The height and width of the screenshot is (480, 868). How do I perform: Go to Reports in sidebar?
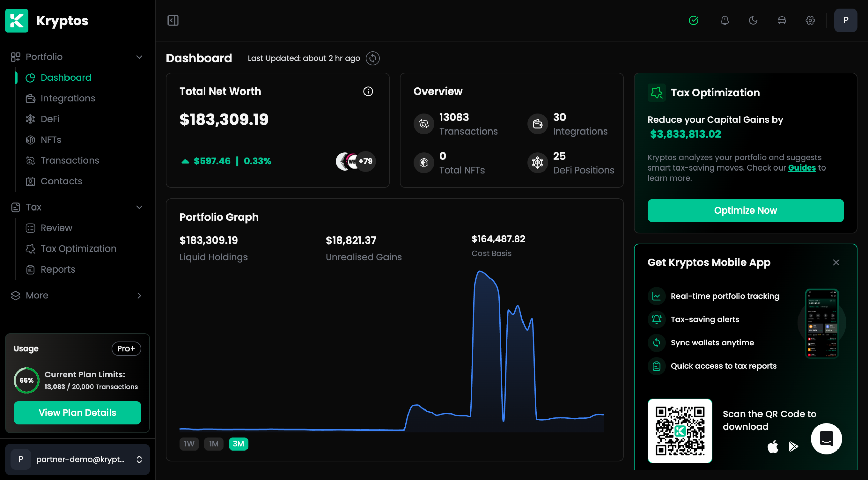(58, 269)
